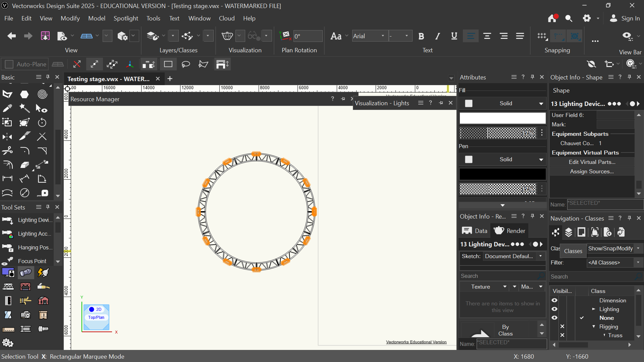
Task: Click Edit Virtual Parts button
Action: [x=592, y=162]
